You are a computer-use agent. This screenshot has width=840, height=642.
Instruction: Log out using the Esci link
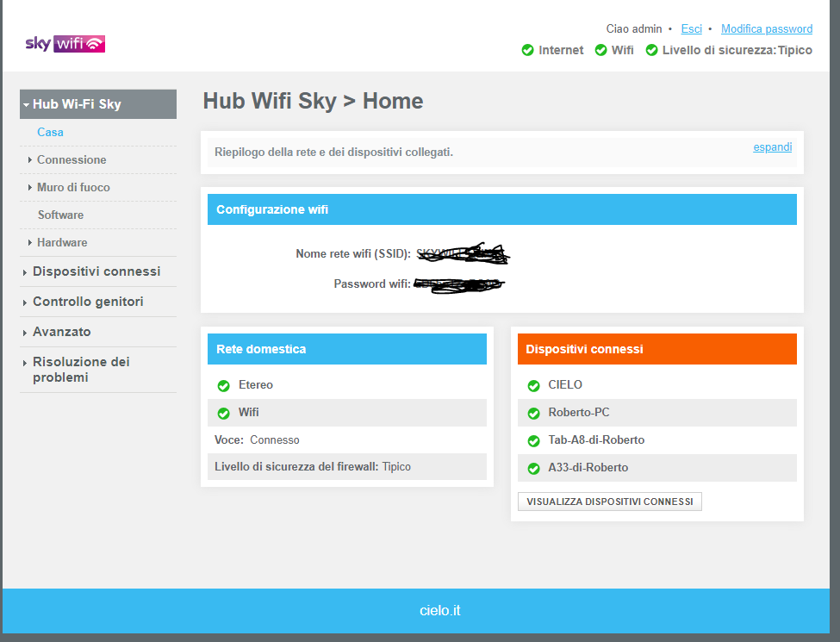coord(691,29)
